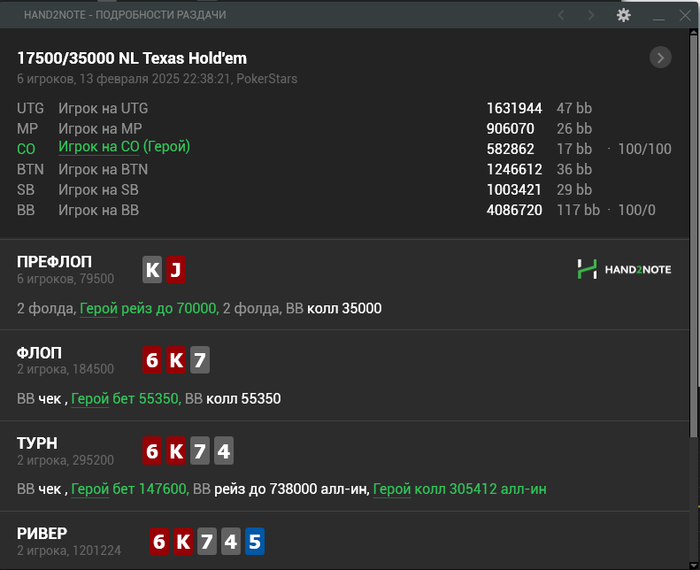
Task: Go to next hand arrow in title bar
Action: point(591,15)
